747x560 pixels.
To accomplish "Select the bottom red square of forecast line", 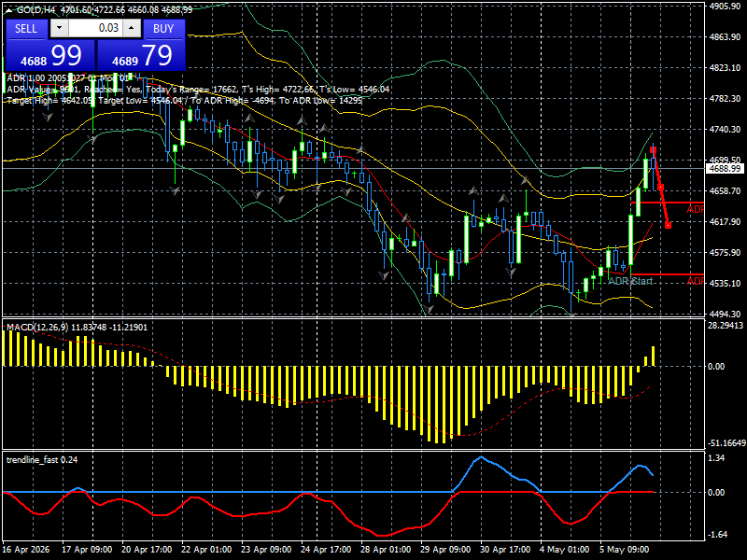I will [x=668, y=225].
